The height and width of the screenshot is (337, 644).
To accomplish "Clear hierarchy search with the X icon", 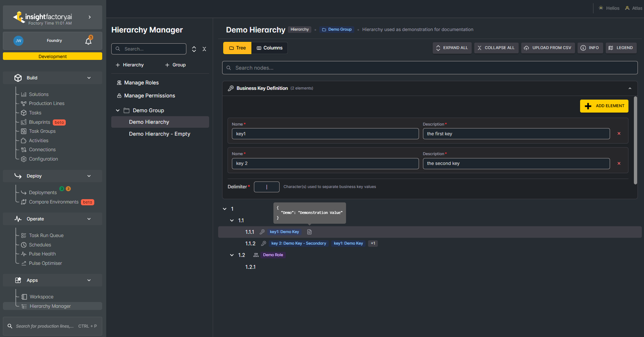I will tap(204, 49).
